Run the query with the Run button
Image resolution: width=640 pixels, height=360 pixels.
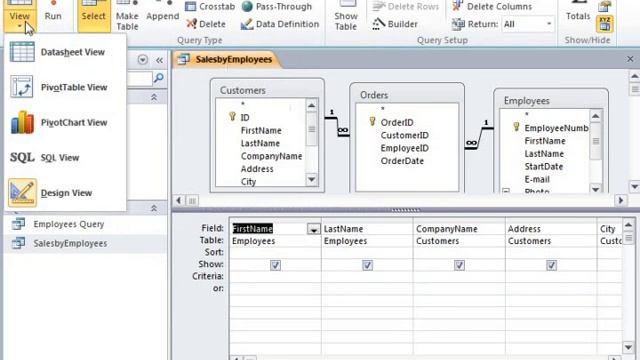tap(53, 12)
